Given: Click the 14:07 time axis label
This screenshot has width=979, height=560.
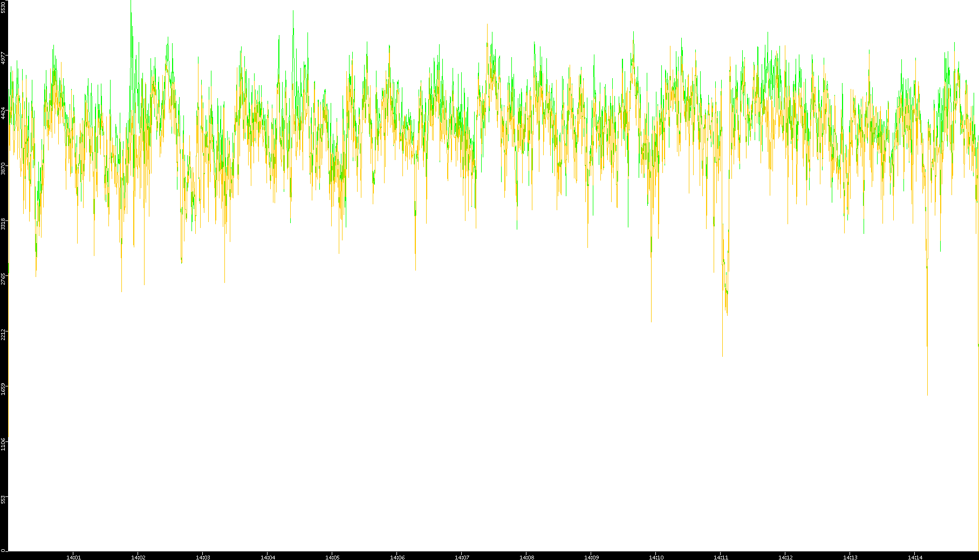Looking at the screenshot, I should tap(462, 557).
